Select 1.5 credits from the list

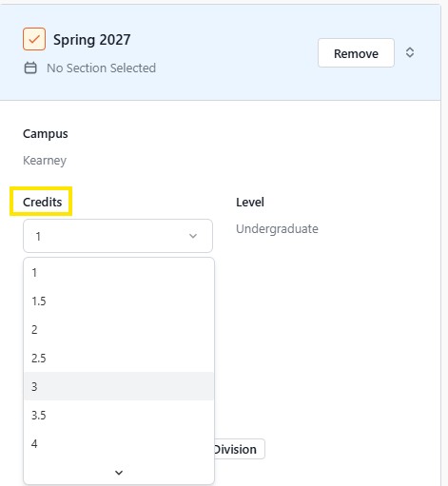tap(119, 301)
